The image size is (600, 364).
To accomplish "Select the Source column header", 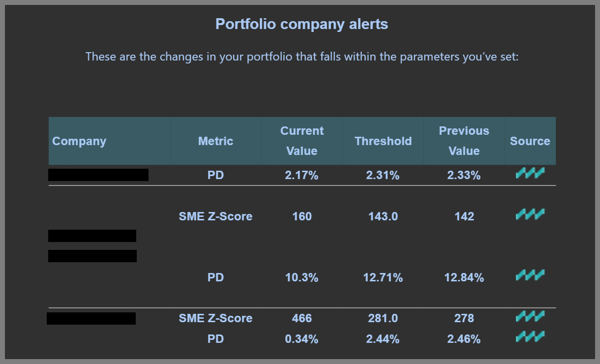I will coord(530,141).
